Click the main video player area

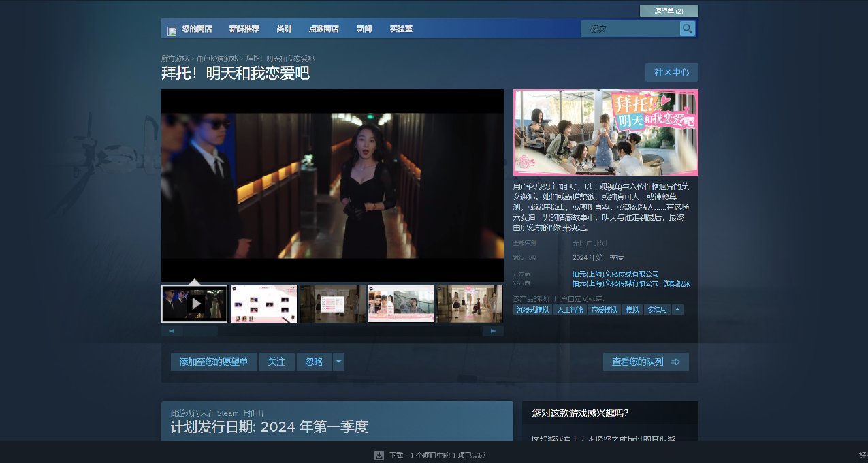(332, 185)
